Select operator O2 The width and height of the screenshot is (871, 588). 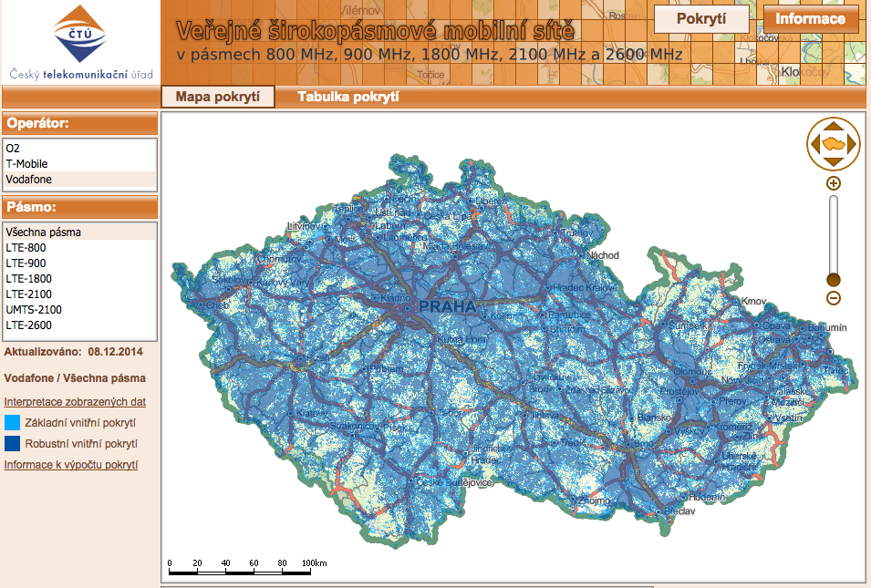tap(80, 149)
